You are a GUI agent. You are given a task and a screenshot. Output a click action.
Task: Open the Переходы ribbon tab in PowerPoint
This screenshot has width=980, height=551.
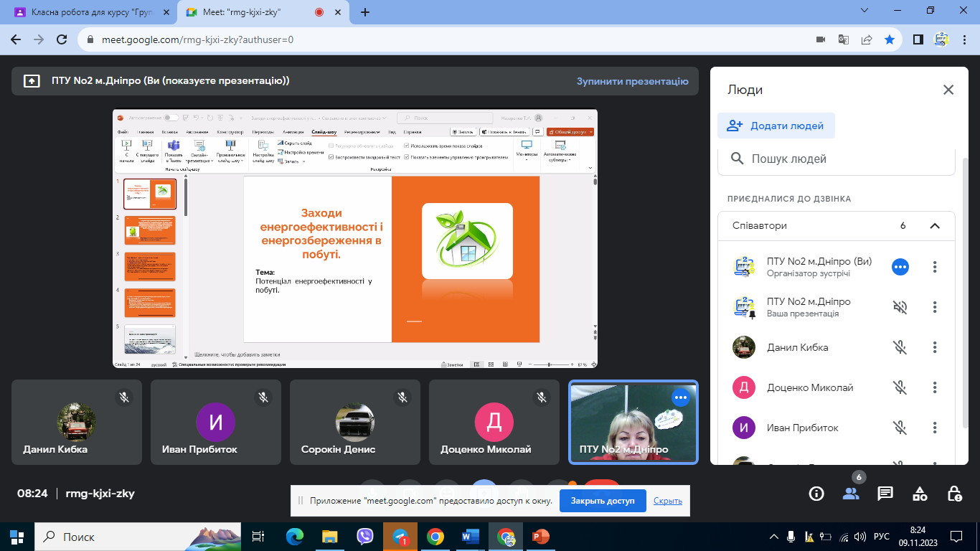pos(263,132)
